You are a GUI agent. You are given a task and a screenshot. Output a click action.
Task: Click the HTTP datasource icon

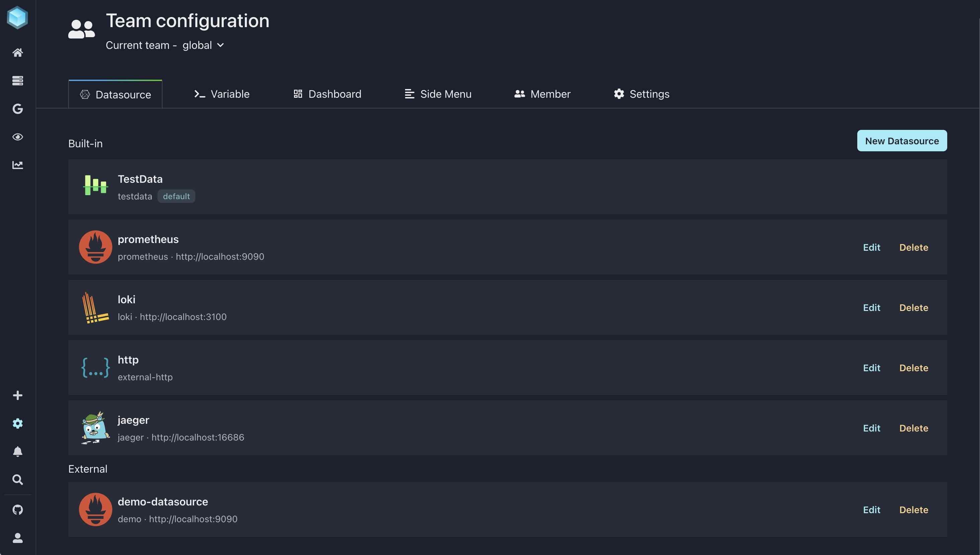94,367
